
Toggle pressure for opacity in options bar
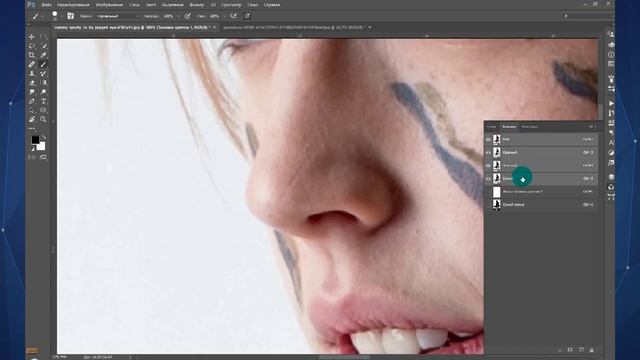[188, 16]
